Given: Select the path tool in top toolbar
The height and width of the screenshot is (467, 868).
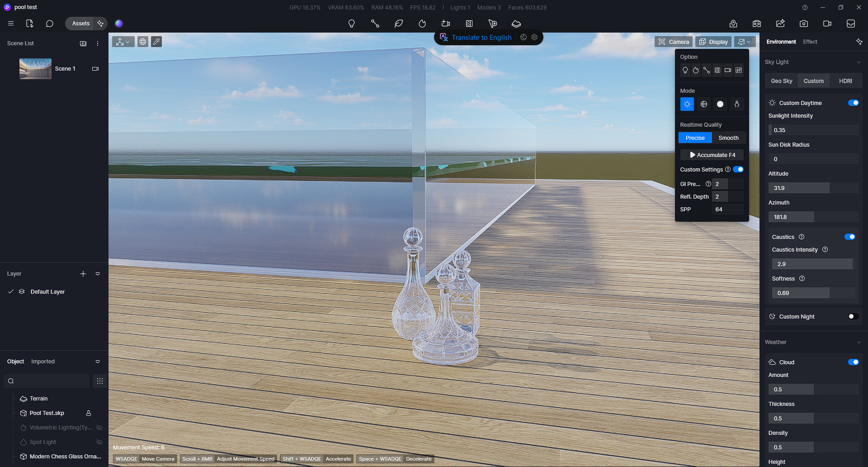Looking at the screenshot, I should [375, 24].
